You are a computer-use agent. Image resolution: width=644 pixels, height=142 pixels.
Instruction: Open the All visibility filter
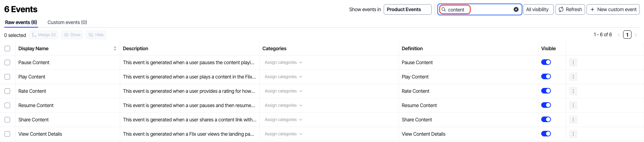[538, 9]
